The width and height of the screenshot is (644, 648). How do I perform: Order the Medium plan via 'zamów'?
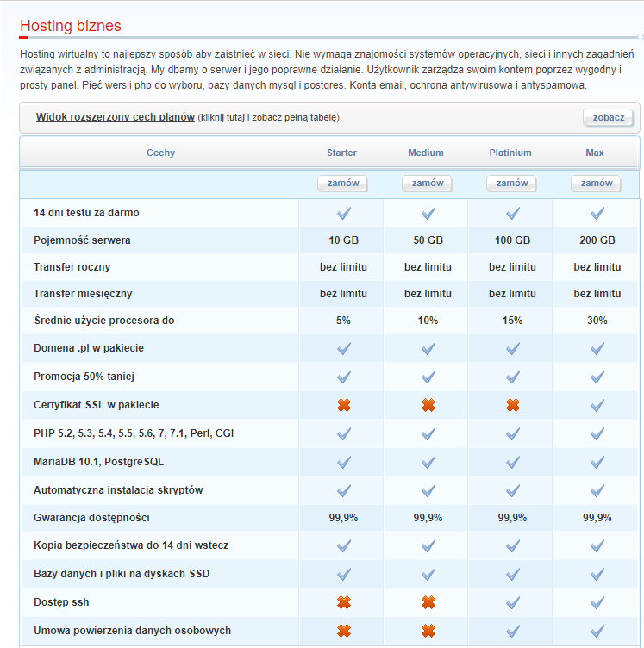428,184
